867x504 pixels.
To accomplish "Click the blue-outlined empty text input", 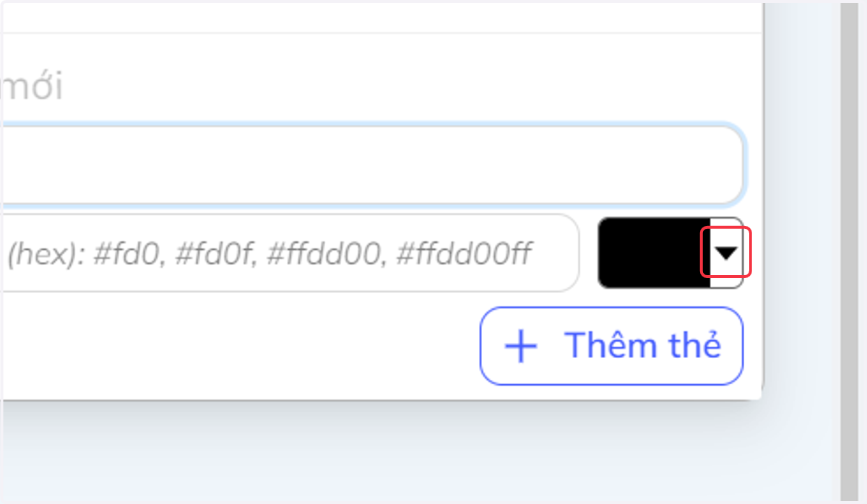I will (372, 165).
